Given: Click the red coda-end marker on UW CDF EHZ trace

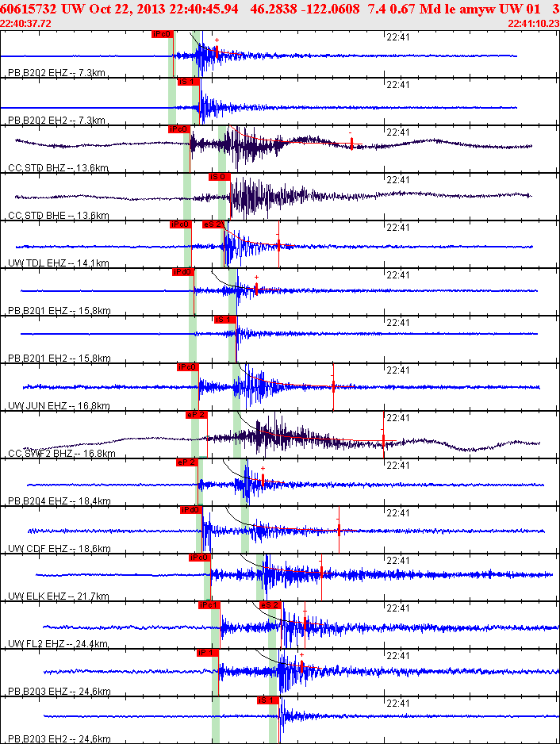Looking at the screenshot, I should [x=339, y=530].
